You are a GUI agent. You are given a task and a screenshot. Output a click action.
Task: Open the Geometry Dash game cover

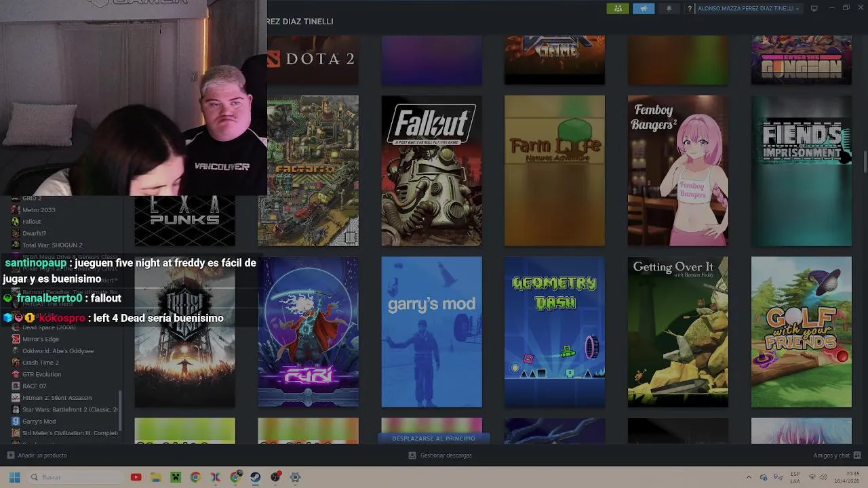pyautogui.click(x=555, y=332)
